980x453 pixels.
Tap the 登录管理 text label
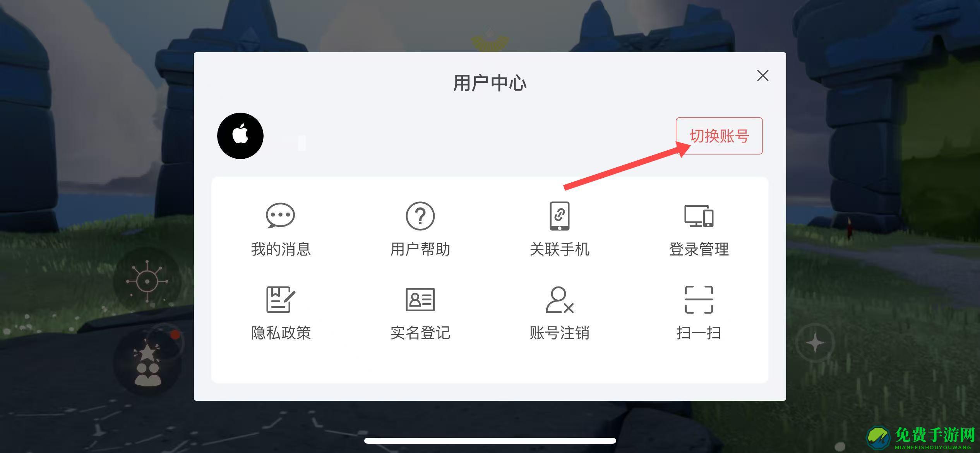(699, 249)
